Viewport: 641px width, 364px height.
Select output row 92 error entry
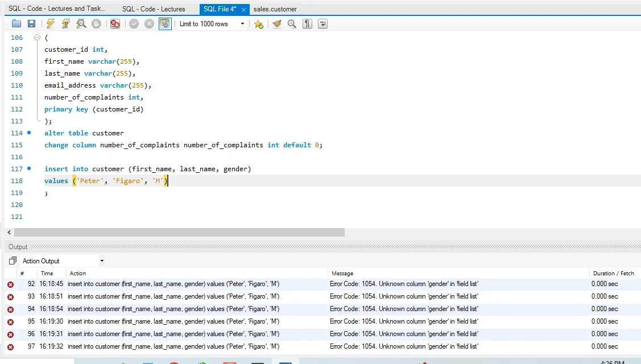[x=173, y=284]
